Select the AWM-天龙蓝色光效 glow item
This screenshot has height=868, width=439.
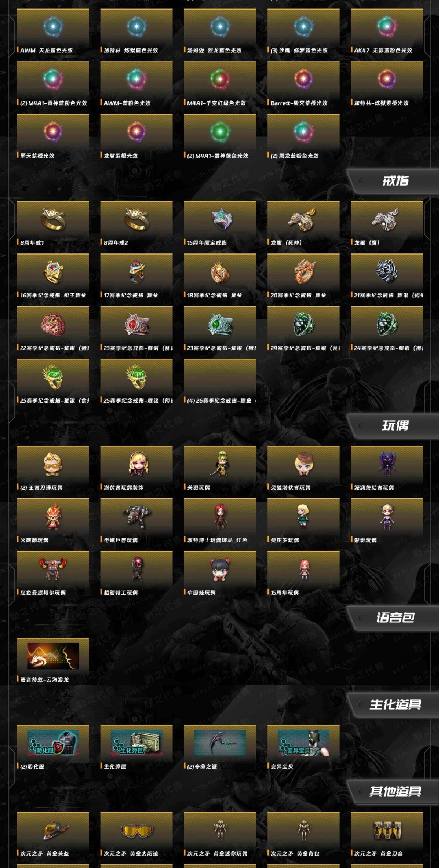click(53, 31)
